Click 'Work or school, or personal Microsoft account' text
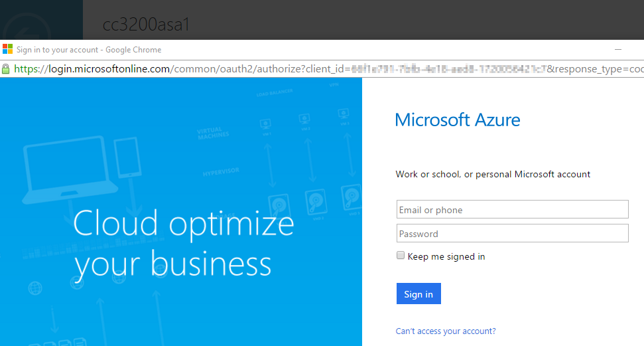The image size is (644, 346). pyautogui.click(x=493, y=174)
